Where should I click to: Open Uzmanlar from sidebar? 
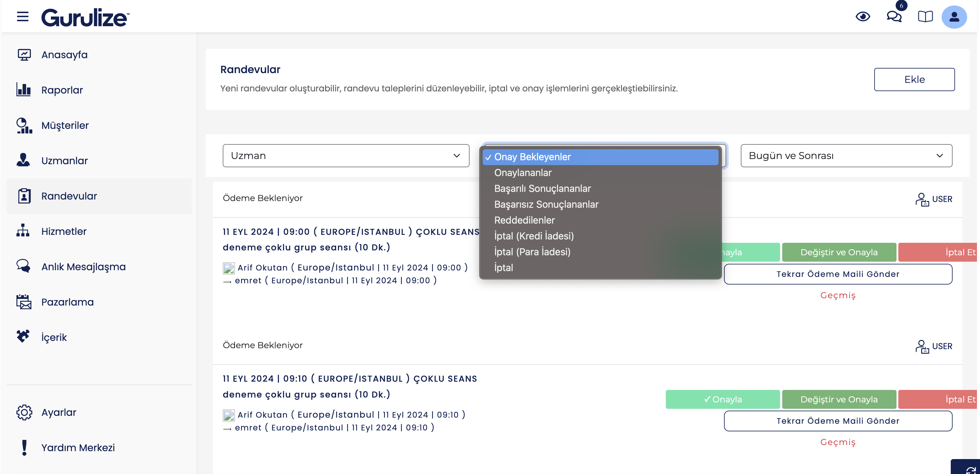pos(65,161)
